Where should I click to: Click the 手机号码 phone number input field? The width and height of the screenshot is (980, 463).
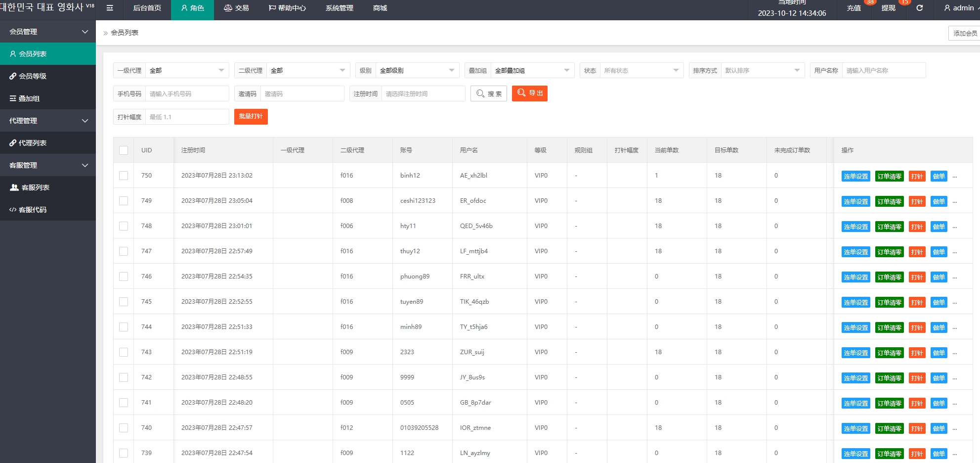(x=187, y=93)
